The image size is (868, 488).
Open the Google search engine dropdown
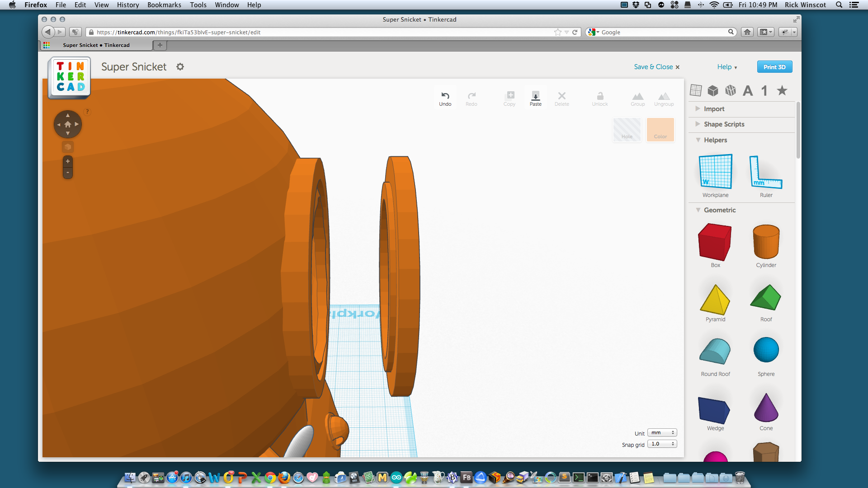[x=593, y=32]
